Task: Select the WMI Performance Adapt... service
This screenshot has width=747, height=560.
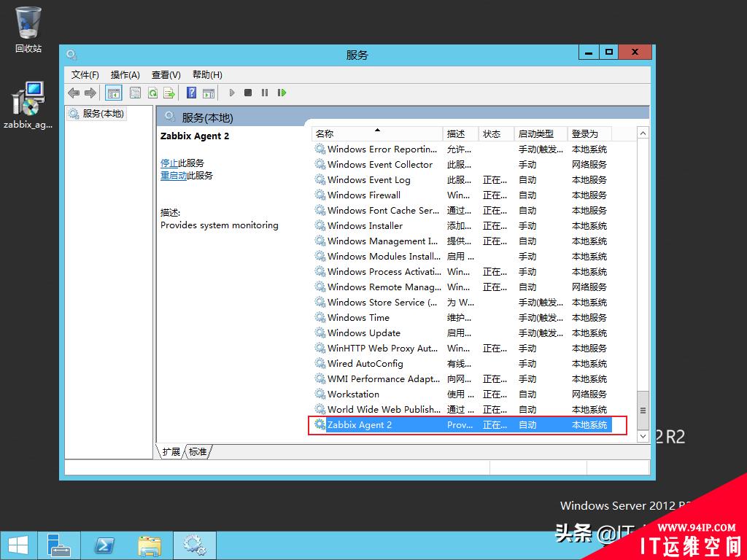Action: click(461, 378)
